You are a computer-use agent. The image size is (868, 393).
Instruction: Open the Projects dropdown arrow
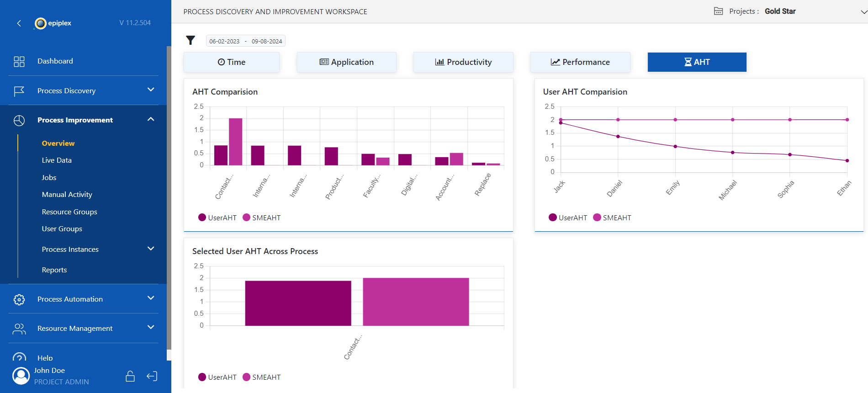coord(864,12)
